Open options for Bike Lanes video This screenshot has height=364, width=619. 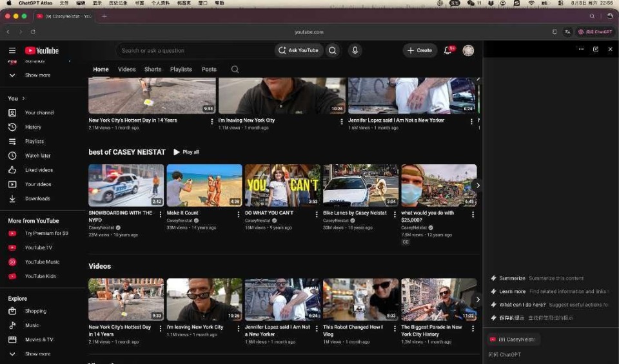tap(395, 215)
